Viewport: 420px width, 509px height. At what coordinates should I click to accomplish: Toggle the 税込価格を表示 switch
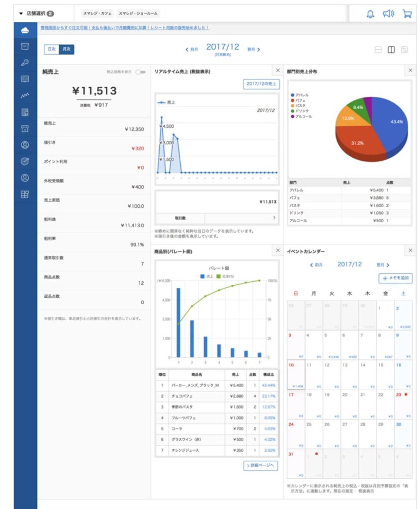pyautogui.click(x=143, y=72)
